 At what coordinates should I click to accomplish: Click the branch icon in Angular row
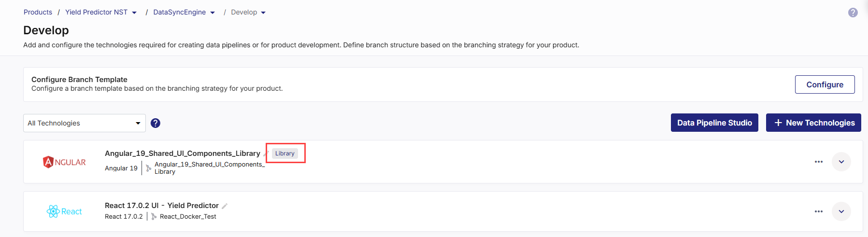tap(148, 168)
